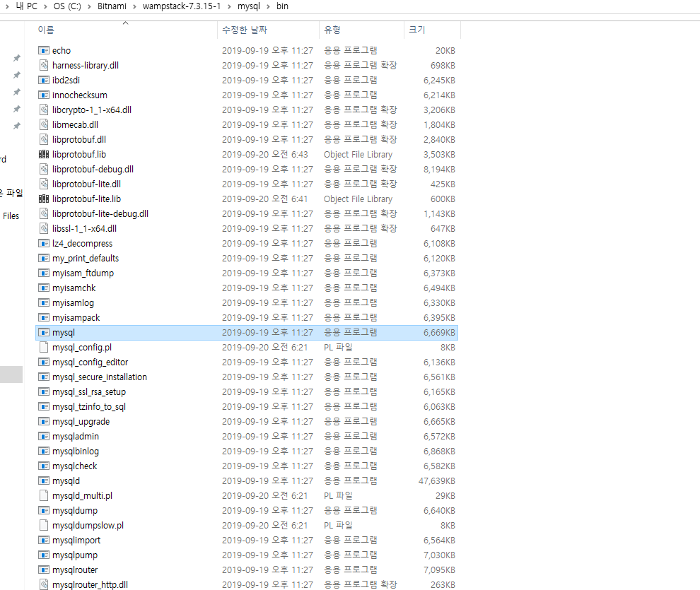This screenshot has width=700, height=590.
Task: Select the libprotobuf-lite.dll file name
Action: 86,184
